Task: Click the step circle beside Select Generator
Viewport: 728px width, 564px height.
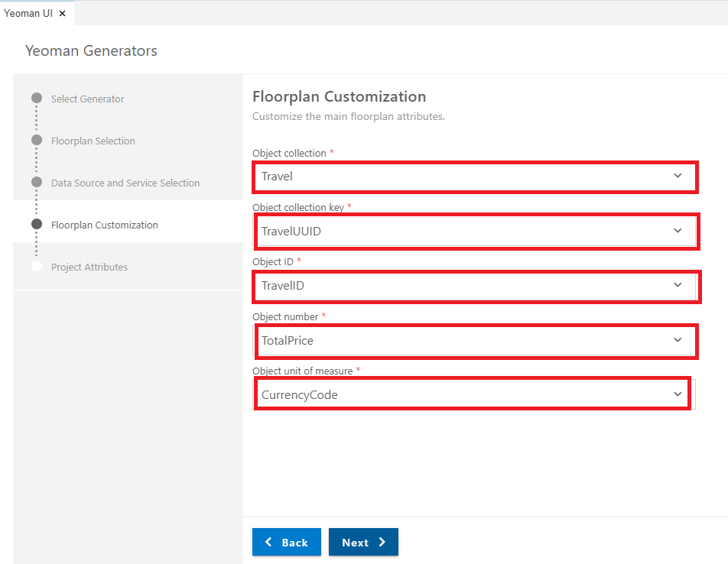Action: coord(37,98)
